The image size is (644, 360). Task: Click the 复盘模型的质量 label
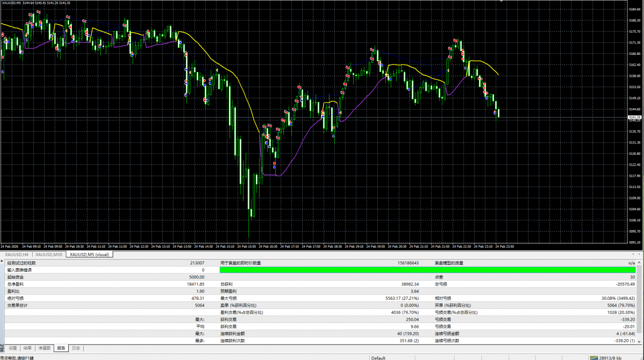point(449,263)
